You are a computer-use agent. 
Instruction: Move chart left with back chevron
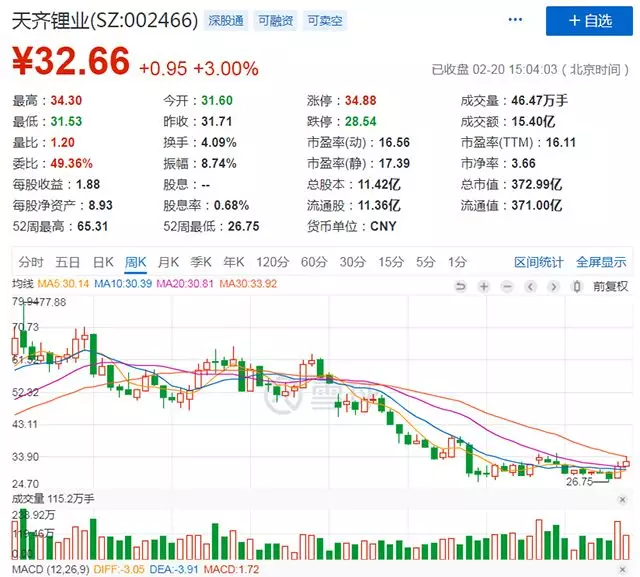click(530, 287)
